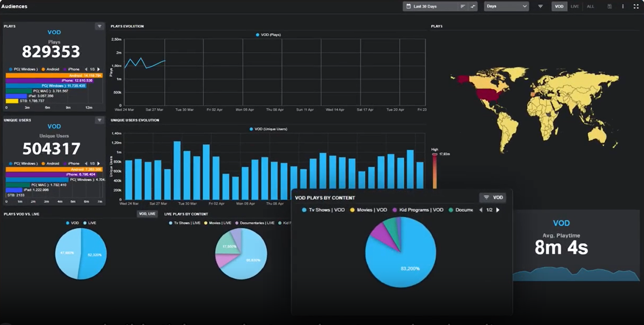The width and height of the screenshot is (644, 325).
Task: Toggle VOD (Unique Users) legend in evolution chart
Action: [x=268, y=129]
